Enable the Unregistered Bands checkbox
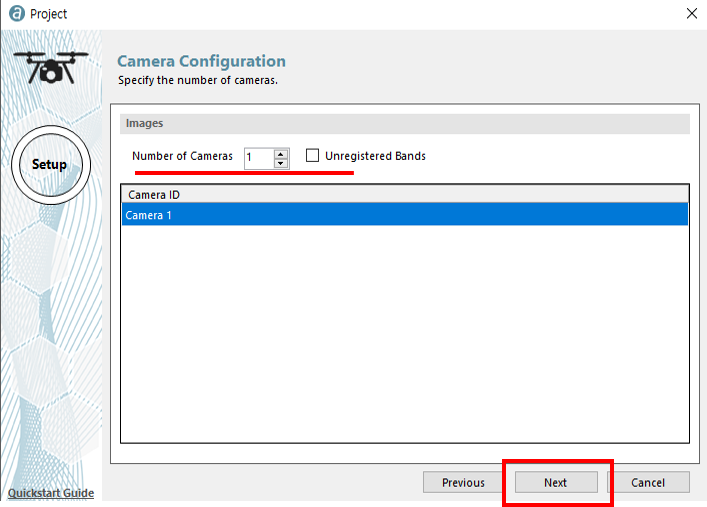This screenshot has height=507, width=707. pos(312,156)
